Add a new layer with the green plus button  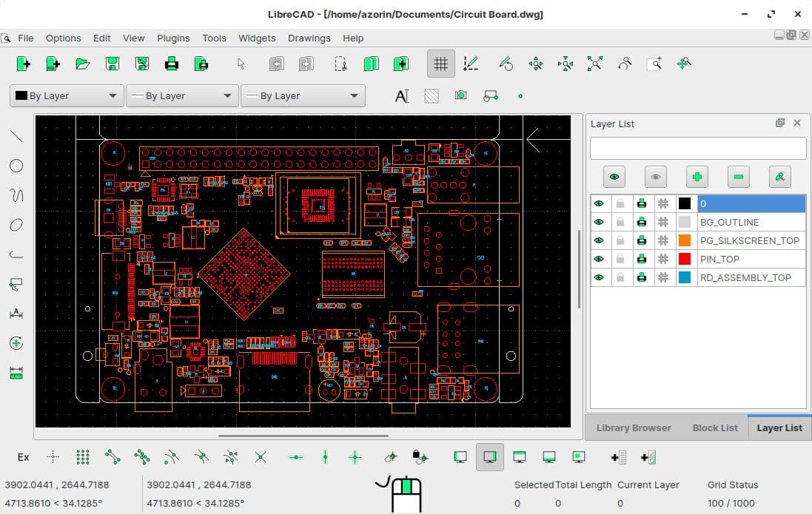[698, 177]
